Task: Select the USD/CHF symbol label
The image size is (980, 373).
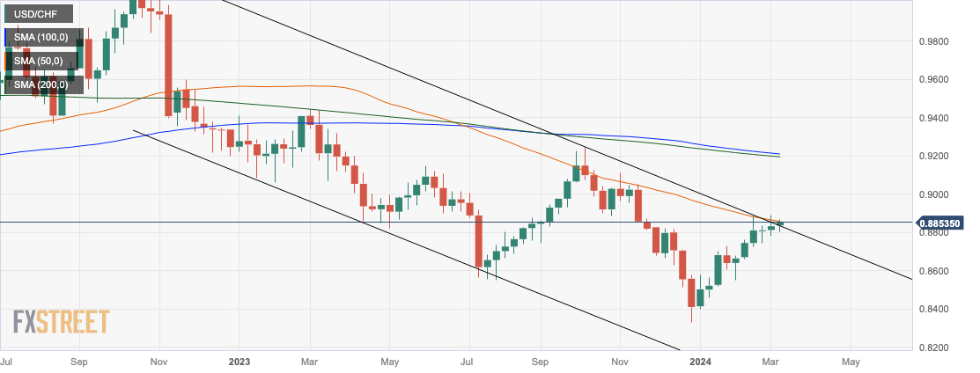Action: [x=37, y=14]
